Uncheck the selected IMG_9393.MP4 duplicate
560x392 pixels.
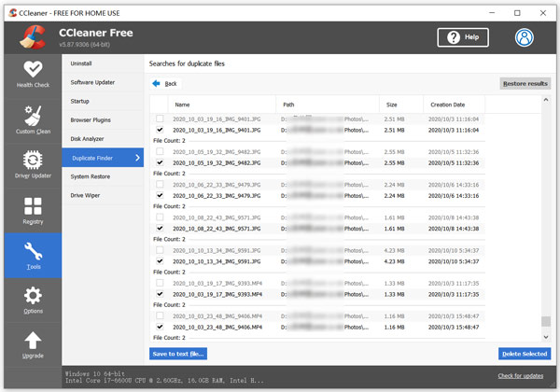(x=160, y=294)
